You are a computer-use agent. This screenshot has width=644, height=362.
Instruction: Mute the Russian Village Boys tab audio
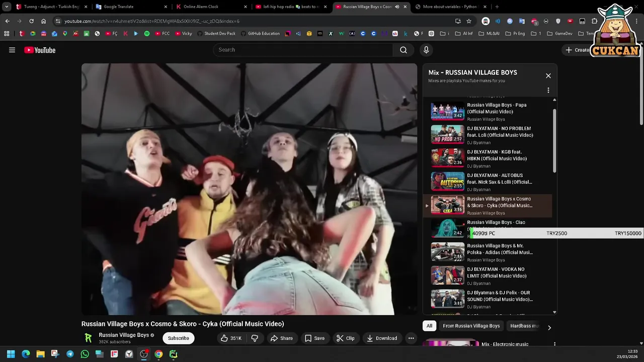(x=397, y=7)
